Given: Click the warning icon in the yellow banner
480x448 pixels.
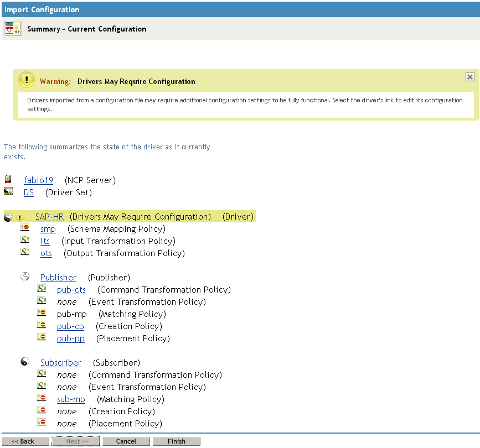Looking at the screenshot, I should click(27, 80).
